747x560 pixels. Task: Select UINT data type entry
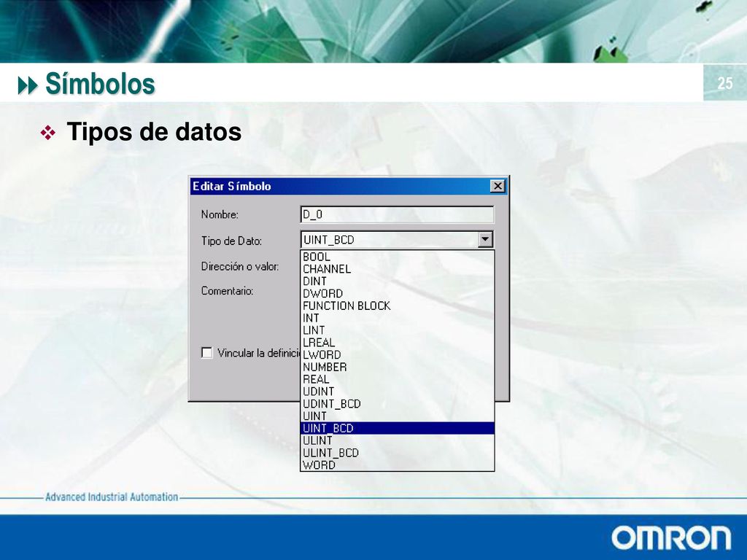point(398,416)
